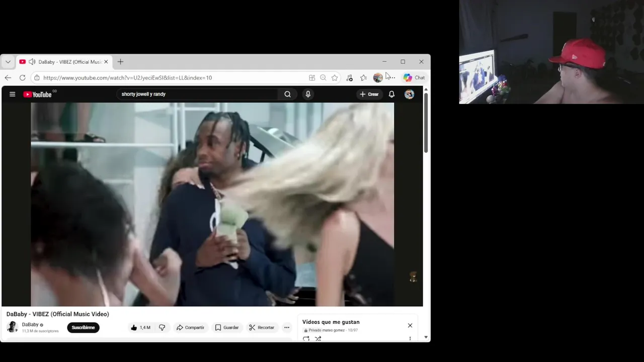Click the Videos que me gustan heading
644x362 pixels.
pos(331,322)
